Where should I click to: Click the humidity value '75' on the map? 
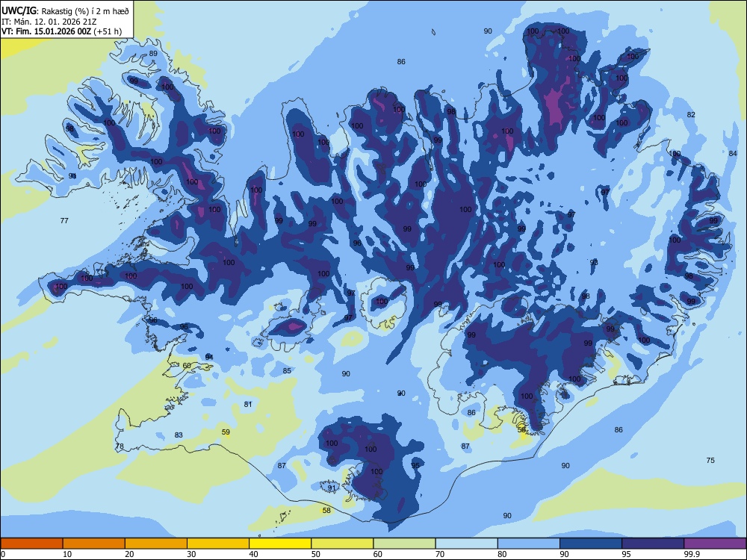coord(710,461)
